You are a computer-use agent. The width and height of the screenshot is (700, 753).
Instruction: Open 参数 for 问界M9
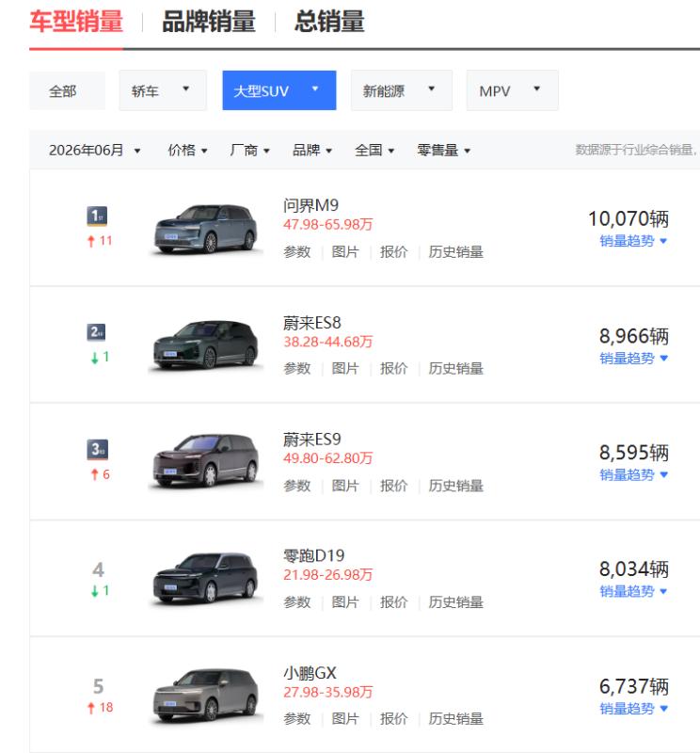pos(297,251)
